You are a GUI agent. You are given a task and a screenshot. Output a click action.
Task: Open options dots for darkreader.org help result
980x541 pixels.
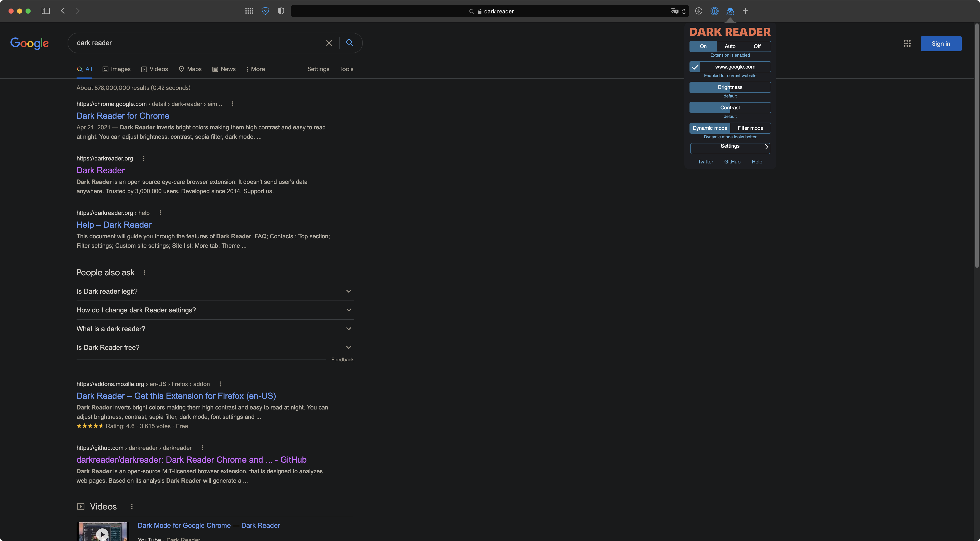click(160, 213)
